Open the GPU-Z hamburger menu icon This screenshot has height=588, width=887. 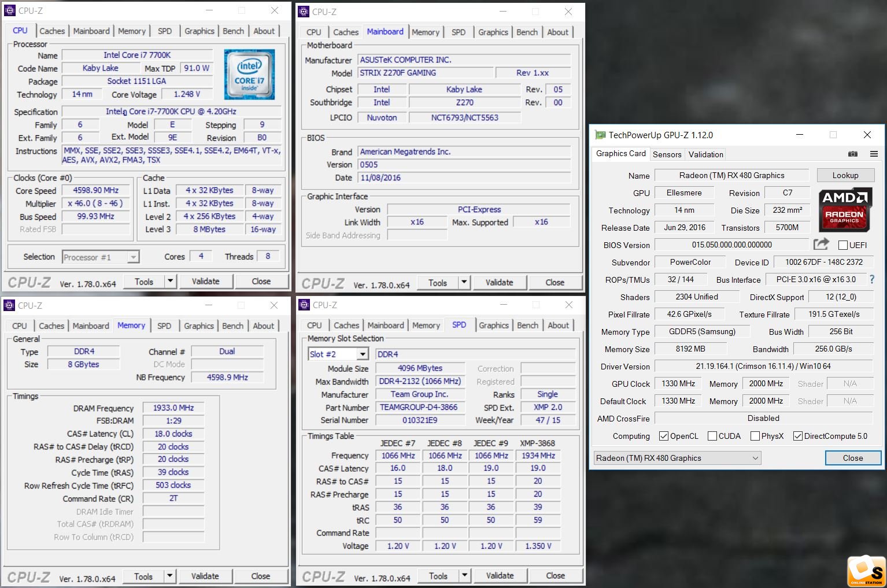tap(874, 154)
